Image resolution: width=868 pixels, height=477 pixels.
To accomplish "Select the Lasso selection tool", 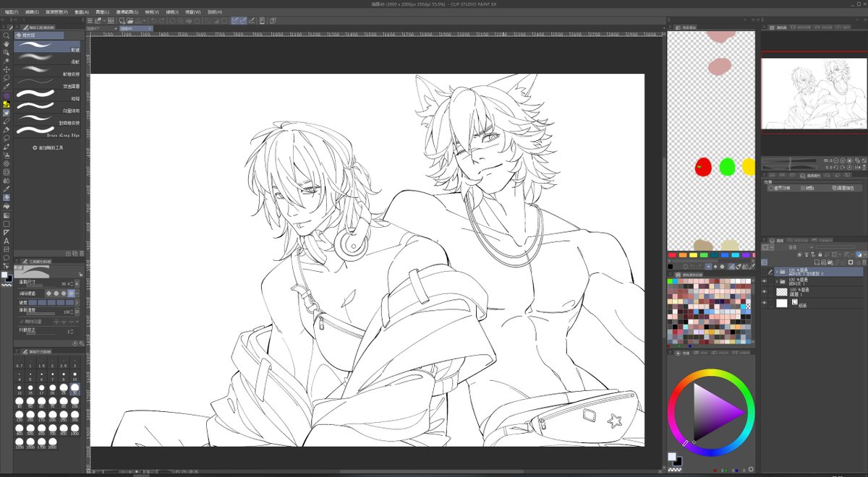I will (x=7, y=78).
